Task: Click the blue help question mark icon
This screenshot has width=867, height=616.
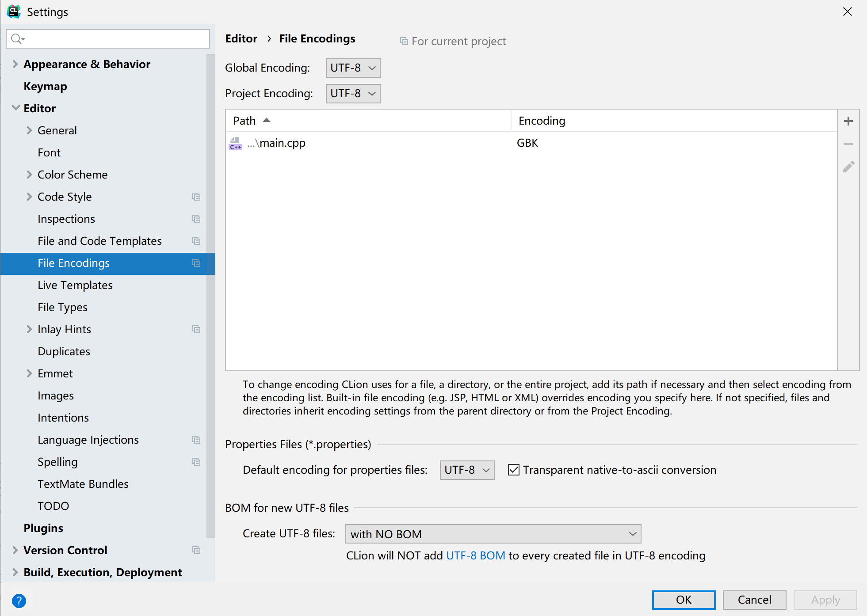Action: coord(19,601)
